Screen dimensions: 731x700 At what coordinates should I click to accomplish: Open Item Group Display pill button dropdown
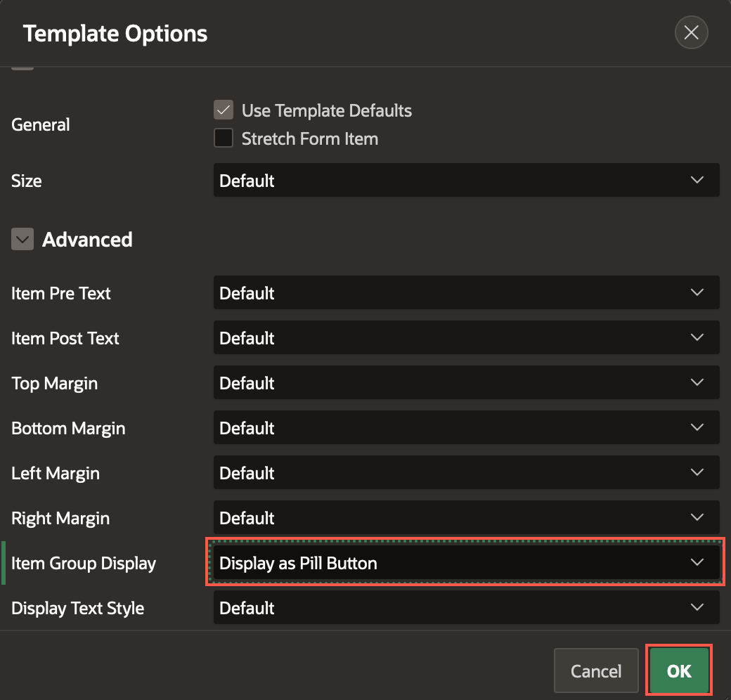(x=466, y=563)
